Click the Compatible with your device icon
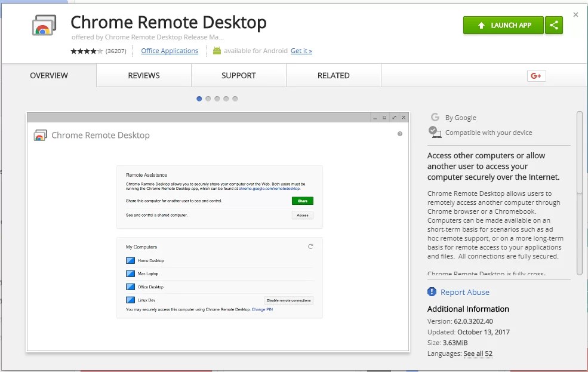This screenshot has width=588, height=372. point(435,132)
